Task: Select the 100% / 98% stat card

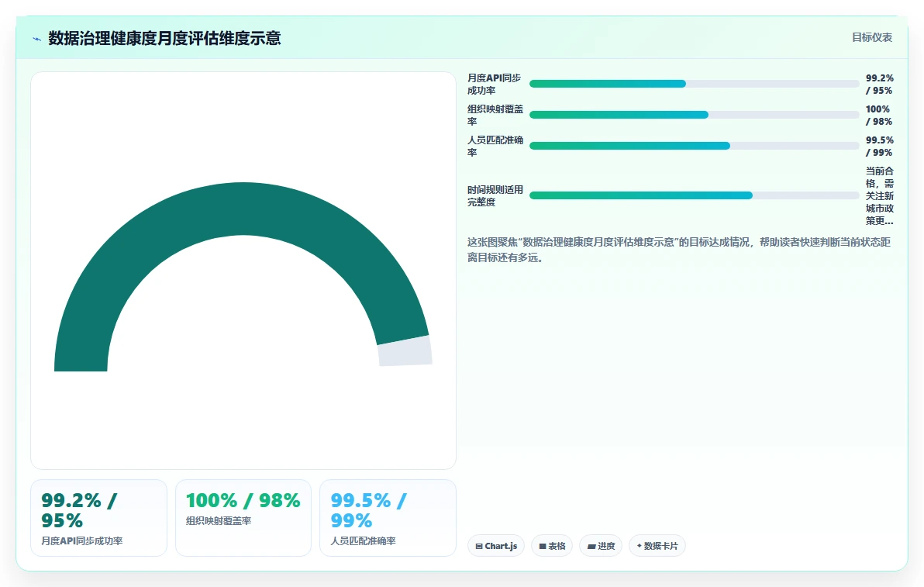Action: 243,518
